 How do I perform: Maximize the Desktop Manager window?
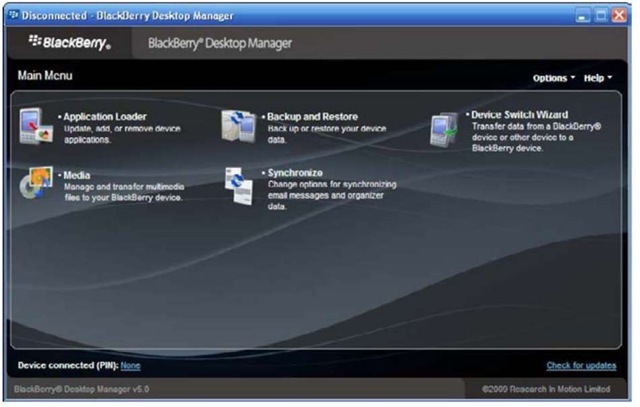[601, 16]
